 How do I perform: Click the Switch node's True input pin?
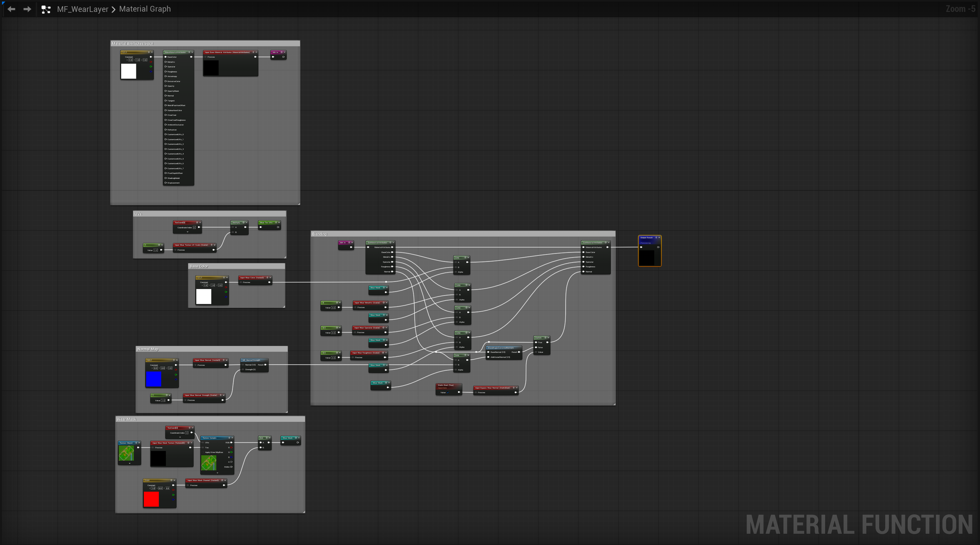tap(536, 342)
